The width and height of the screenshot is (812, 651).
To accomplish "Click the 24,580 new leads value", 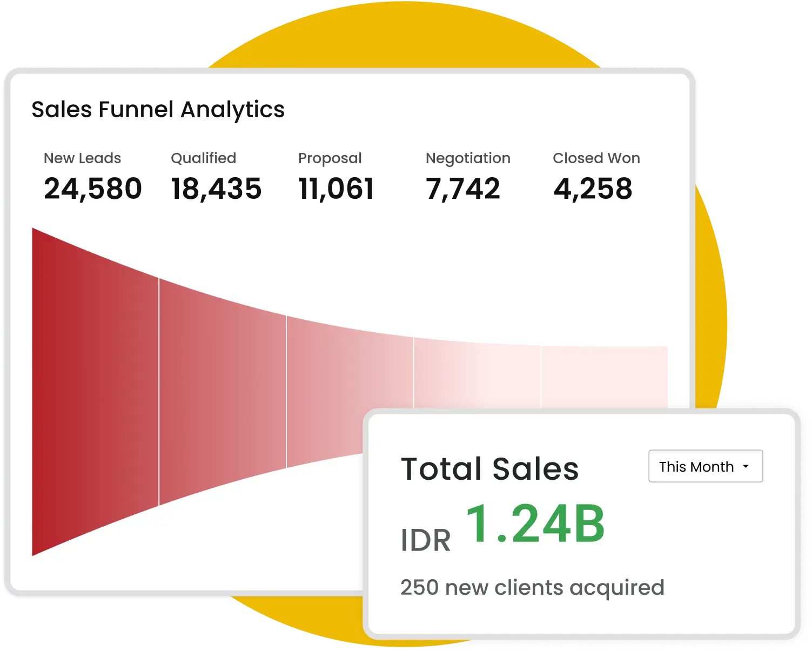I will [x=92, y=189].
